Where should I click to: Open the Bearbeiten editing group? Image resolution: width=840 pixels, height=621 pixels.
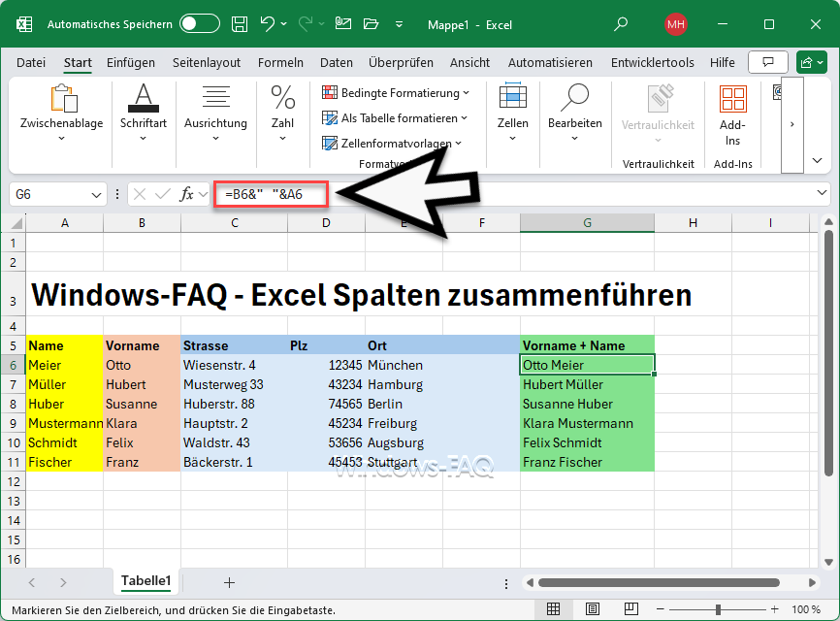click(575, 114)
